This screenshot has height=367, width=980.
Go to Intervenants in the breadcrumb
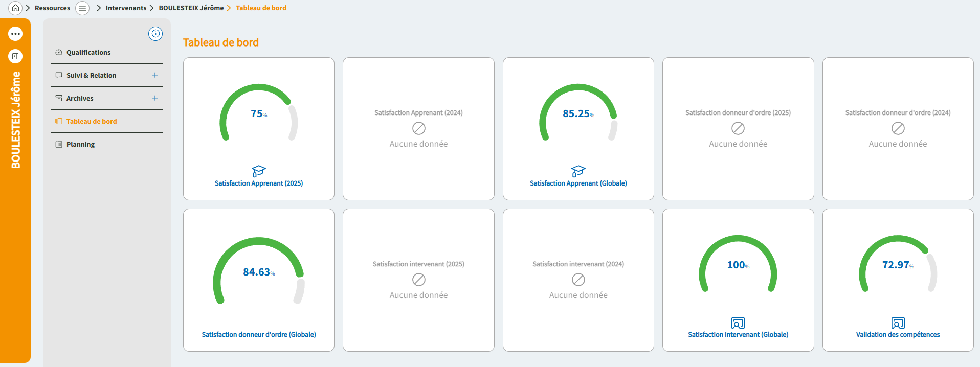pyautogui.click(x=126, y=8)
